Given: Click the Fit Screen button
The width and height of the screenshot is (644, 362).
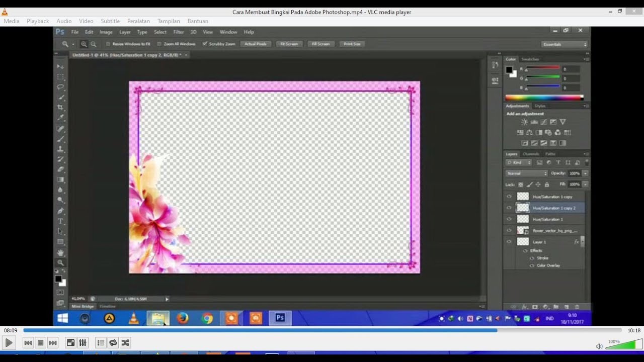Looking at the screenshot, I should (289, 44).
